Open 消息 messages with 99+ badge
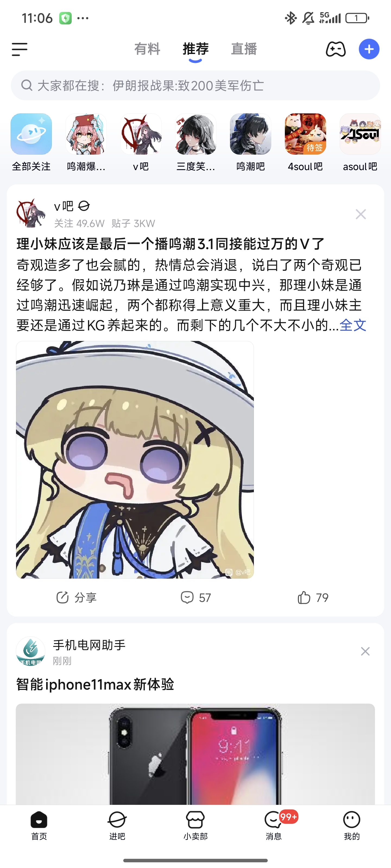This screenshot has height=868, width=391. point(274,825)
